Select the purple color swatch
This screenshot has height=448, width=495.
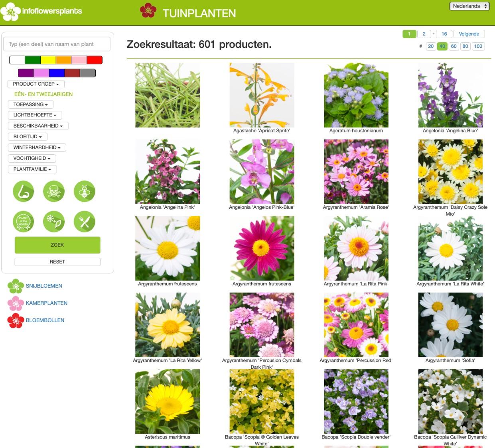click(x=26, y=73)
